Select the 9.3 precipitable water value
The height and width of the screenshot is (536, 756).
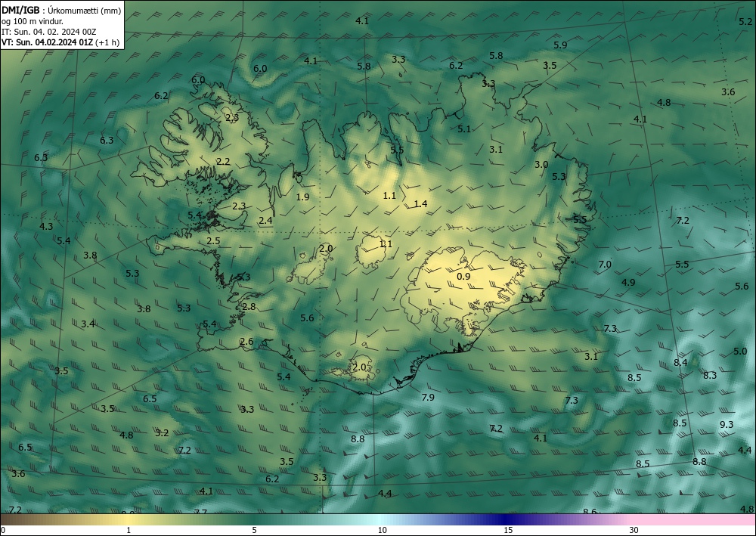point(727,425)
